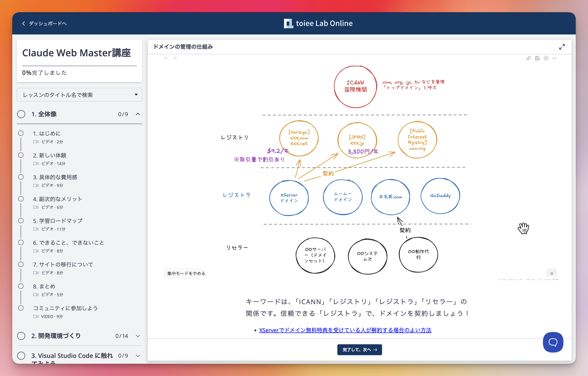This screenshot has height=376, width=588.
Task: Click the fullscreen expand arrows icon
Action: pos(562,47)
